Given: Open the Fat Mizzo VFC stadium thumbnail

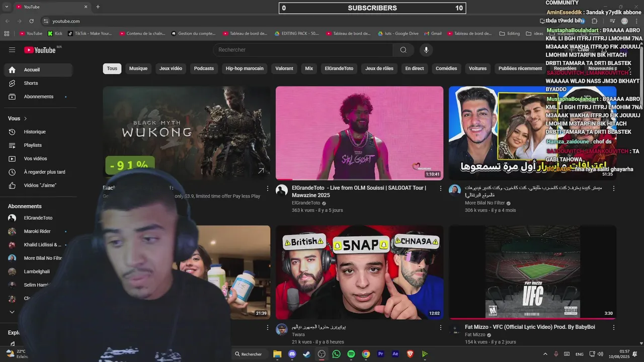Looking at the screenshot, I should (x=532, y=273).
